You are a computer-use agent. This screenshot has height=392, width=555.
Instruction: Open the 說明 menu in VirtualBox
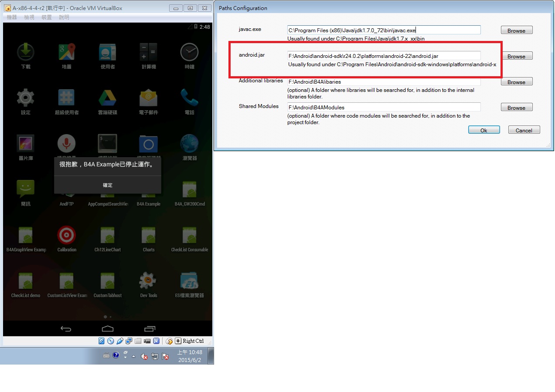(x=64, y=17)
